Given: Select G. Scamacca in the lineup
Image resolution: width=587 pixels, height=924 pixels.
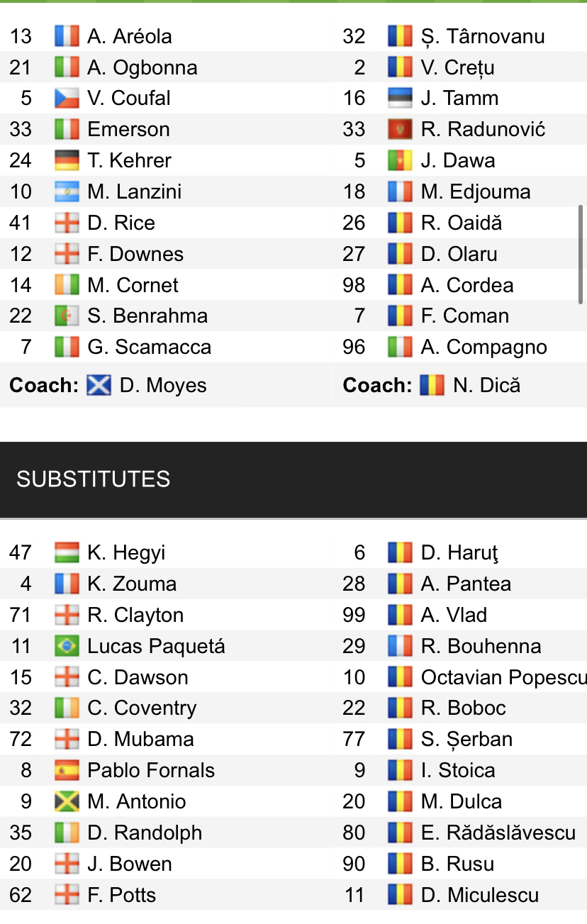Looking at the screenshot, I should [149, 347].
